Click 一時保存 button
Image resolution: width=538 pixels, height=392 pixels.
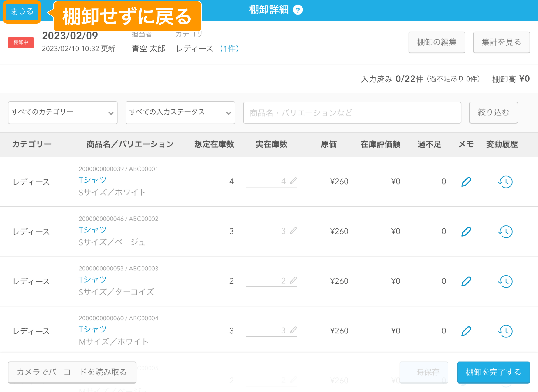[424, 372]
